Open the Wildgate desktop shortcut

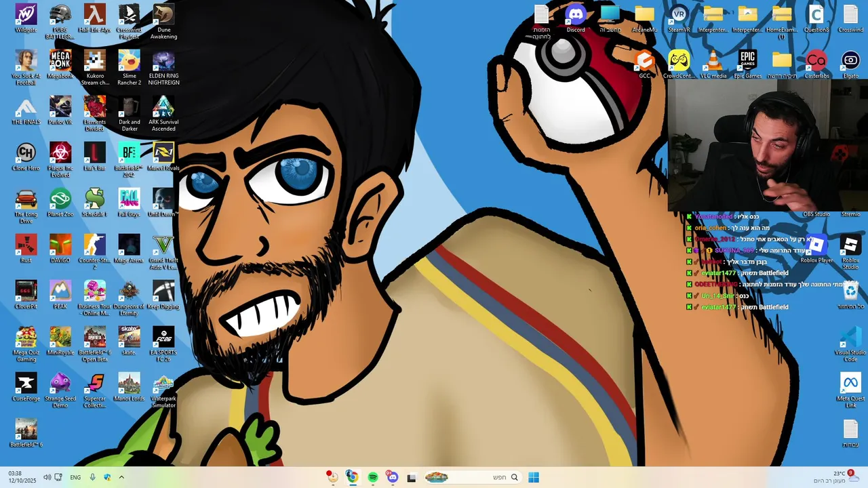click(26, 18)
